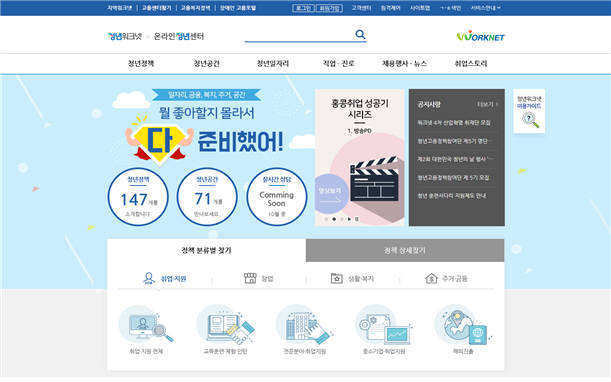
Task: Click the text-size link before 서비스안내
Action: coord(450,8)
